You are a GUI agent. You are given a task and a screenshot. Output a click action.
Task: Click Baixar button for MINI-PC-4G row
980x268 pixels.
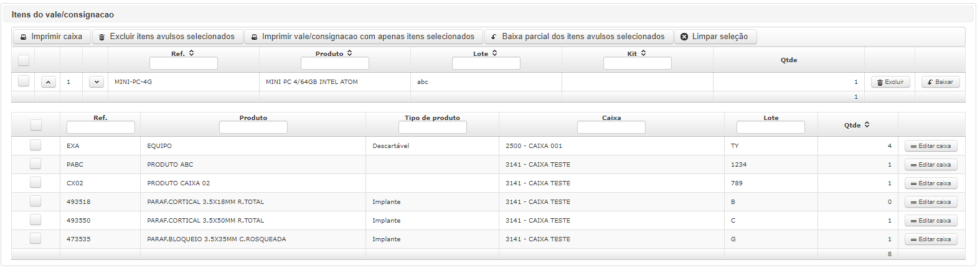click(x=940, y=82)
